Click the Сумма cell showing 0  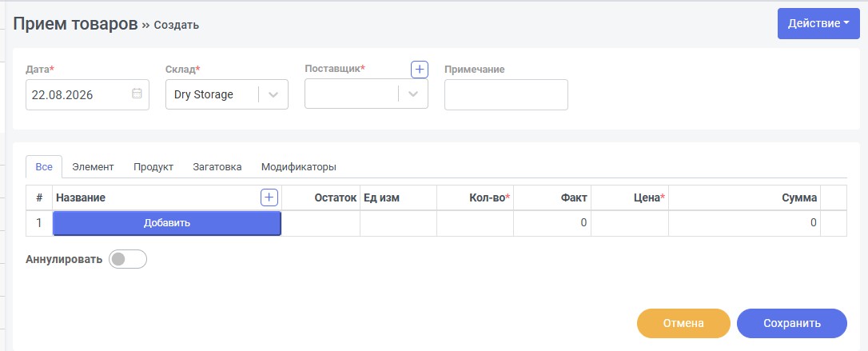click(x=745, y=223)
